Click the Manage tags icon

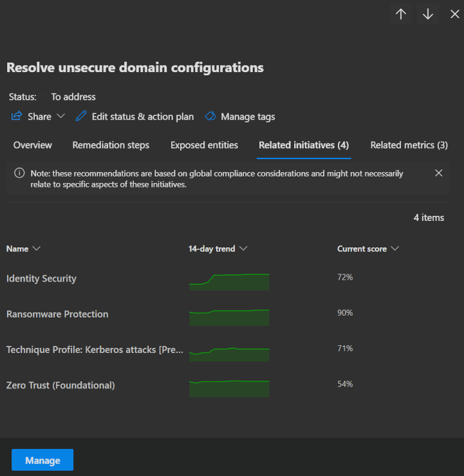click(x=210, y=117)
